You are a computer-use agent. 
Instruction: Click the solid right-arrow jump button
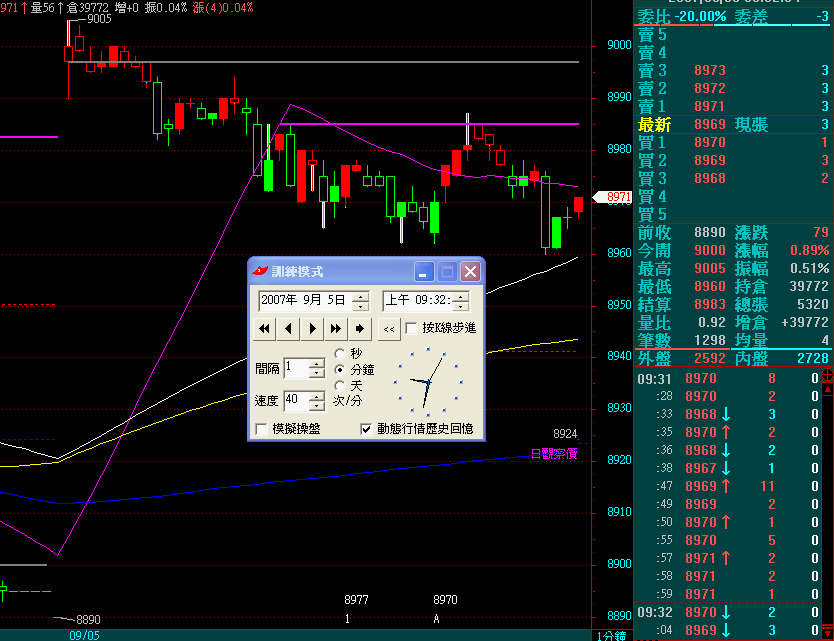click(x=360, y=329)
